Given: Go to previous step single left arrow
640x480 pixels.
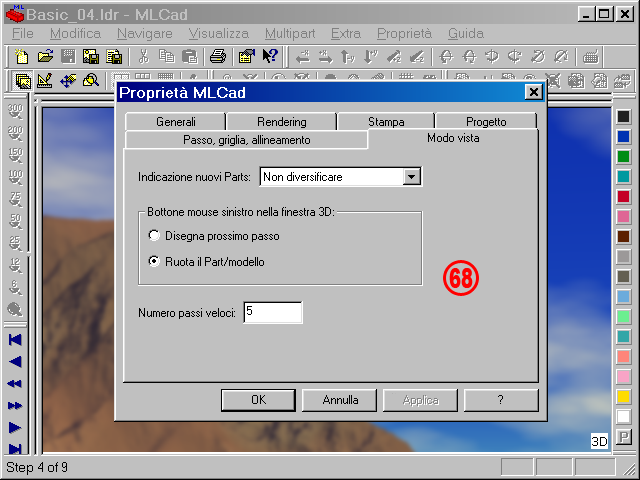Looking at the screenshot, I should (15, 362).
